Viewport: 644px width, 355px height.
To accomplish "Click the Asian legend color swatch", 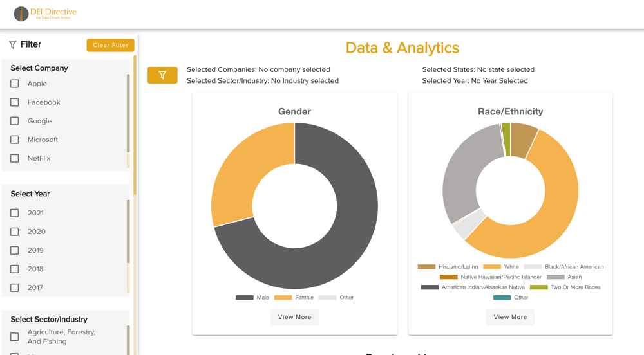I will click(x=555, y=277).
